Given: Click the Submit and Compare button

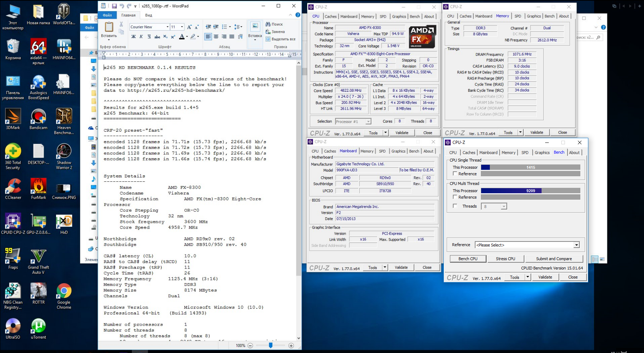Looking at the screenshot, I should click(554, 259).
